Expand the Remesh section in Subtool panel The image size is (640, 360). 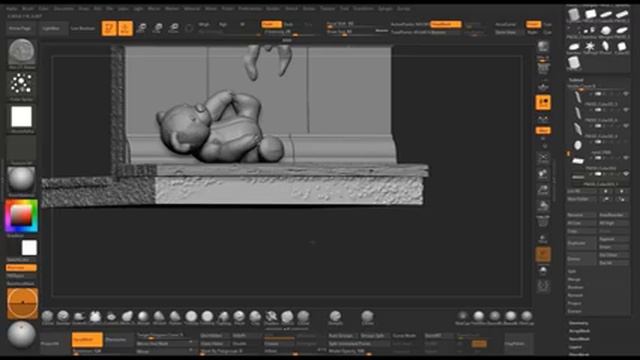[x=575, y=296]
